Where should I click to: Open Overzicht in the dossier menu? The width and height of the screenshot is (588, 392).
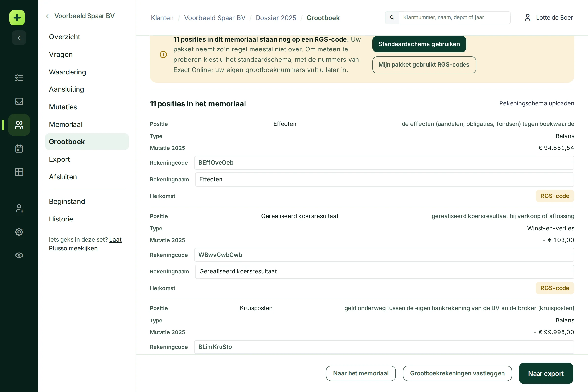pos(64,37)
